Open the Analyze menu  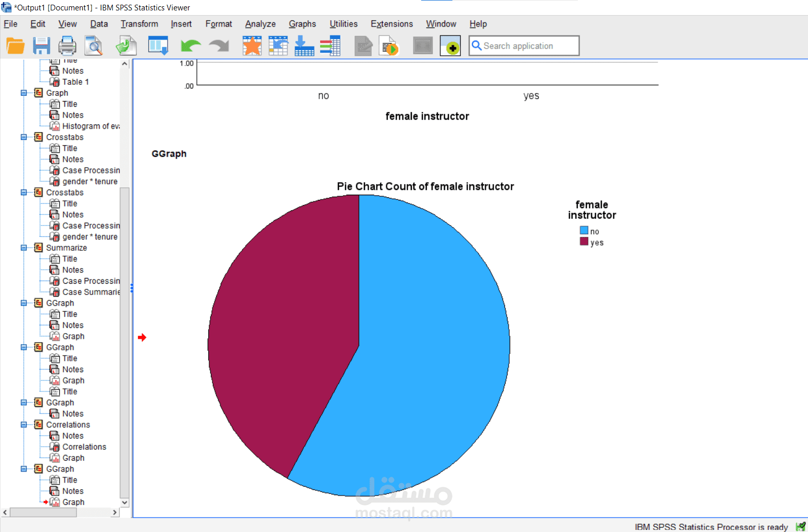click(260, 24)
